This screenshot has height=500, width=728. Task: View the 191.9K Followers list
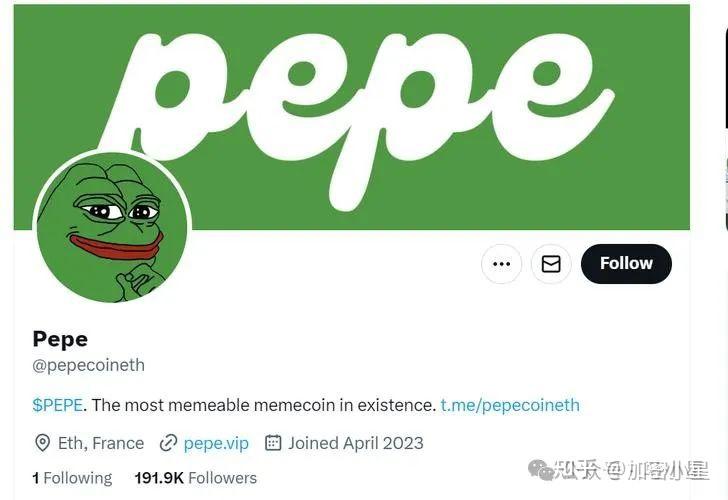pyautogui.click(x=195, y=478)
